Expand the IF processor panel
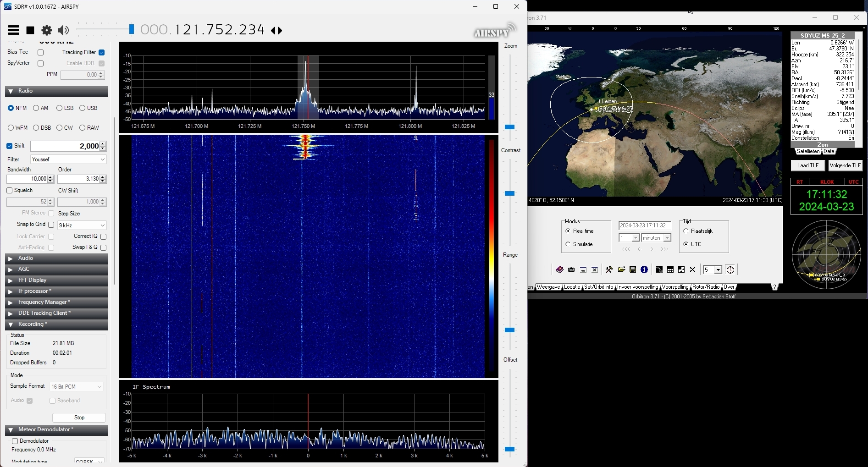The width and height of the screenshot is (868, 467). pyautogui.click(x=56, y=291)
